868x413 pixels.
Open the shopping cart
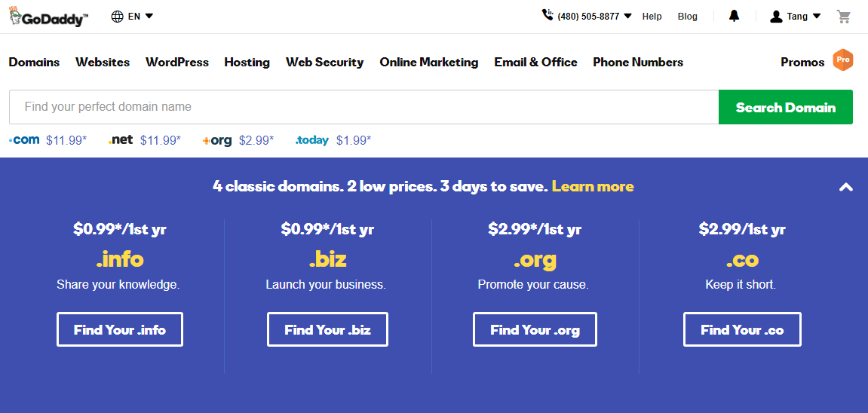[x=843, y=16]
